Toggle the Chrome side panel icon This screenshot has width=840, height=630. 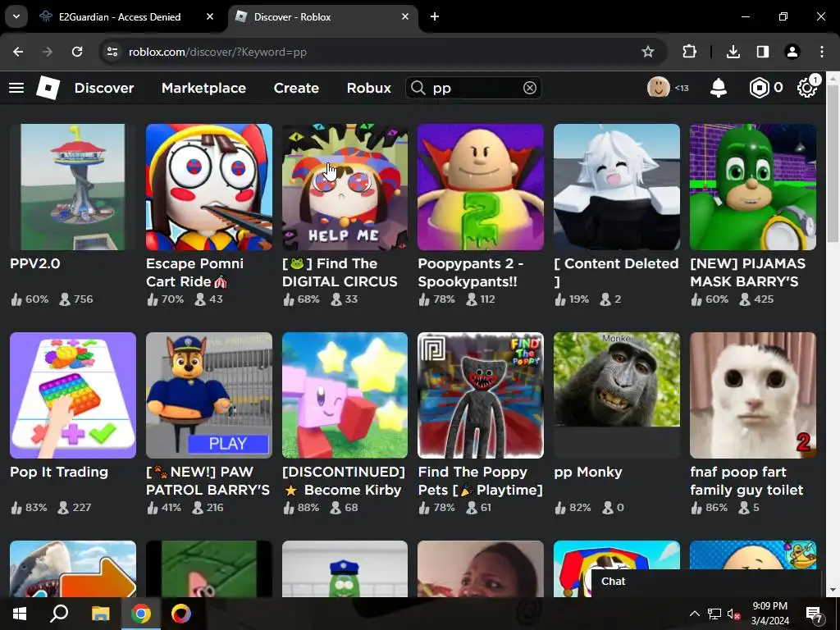click(x=762, y=52)
